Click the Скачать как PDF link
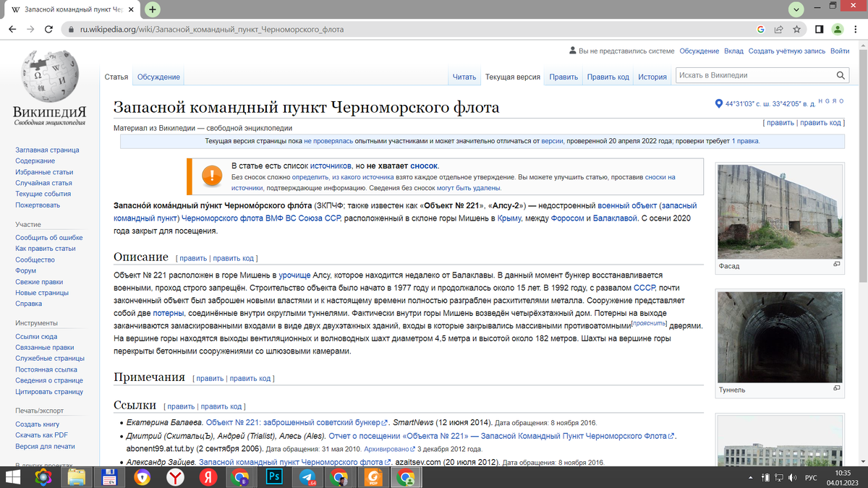The height and width of the screenshot is (488, 868). click(42, 435)
